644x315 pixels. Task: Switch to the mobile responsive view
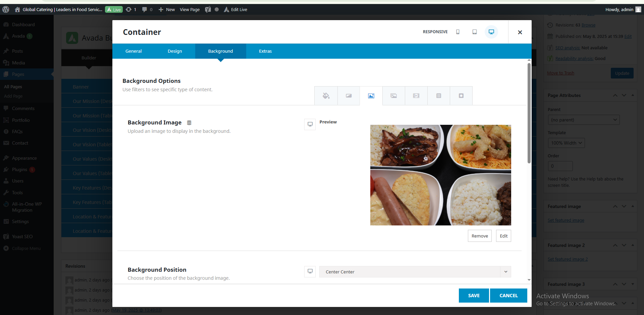point(458,32)
